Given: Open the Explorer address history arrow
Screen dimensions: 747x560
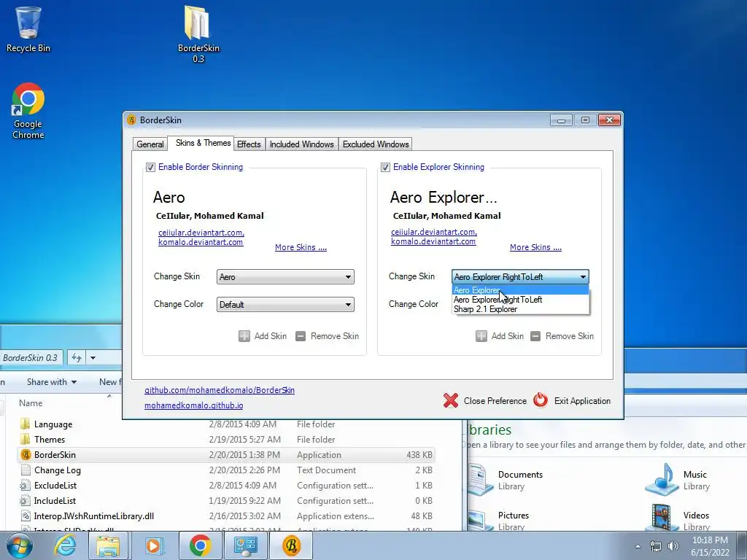Looking at the screenshot, I should (x=93, y=357).
